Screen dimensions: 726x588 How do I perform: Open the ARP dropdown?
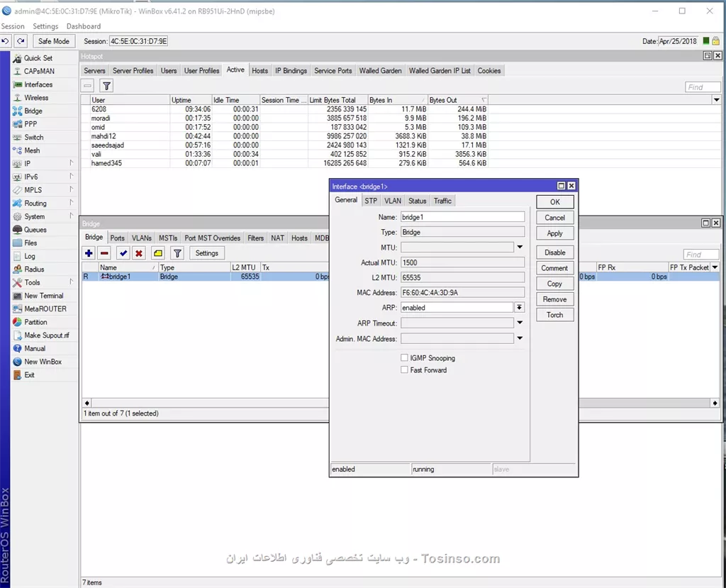coord(520,308)
